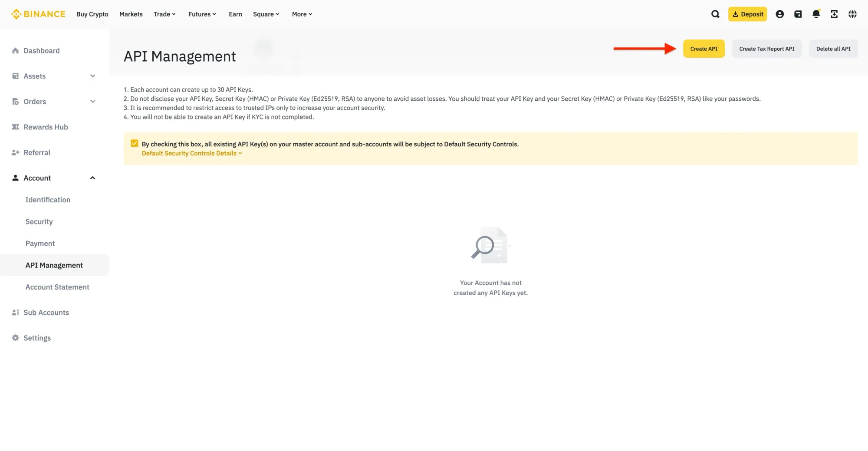Go to Buy Crypto

pyautogui.click(x=92, y=14)
